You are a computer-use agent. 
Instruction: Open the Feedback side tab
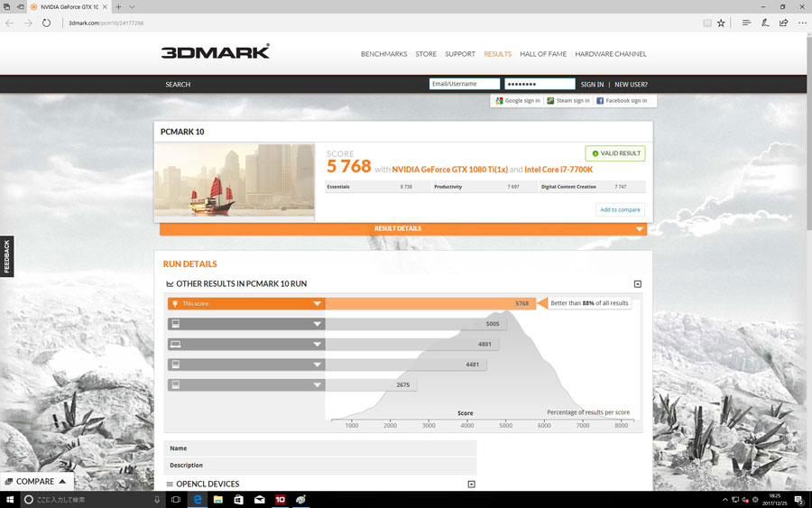[x=6, y=256]
